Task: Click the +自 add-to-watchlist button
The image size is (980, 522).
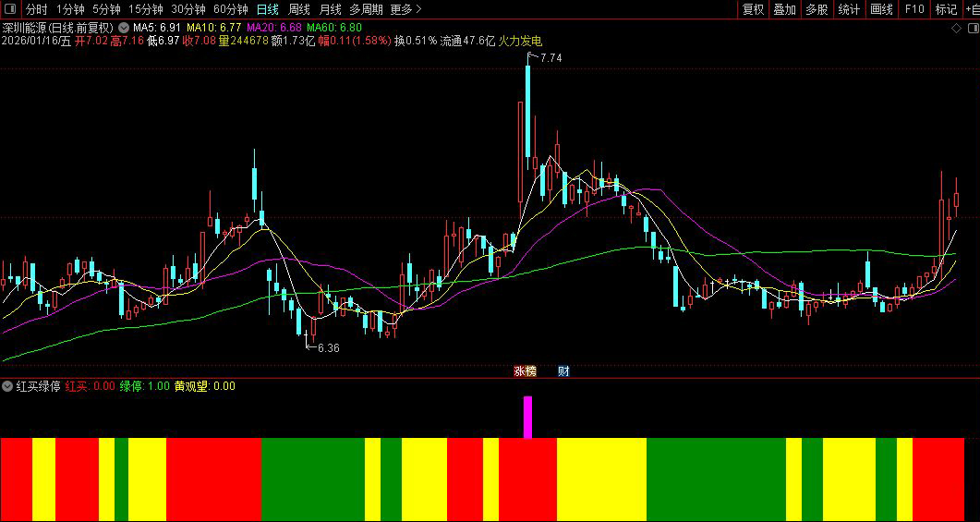Action: pyautogui.click(x=972, y=8)
